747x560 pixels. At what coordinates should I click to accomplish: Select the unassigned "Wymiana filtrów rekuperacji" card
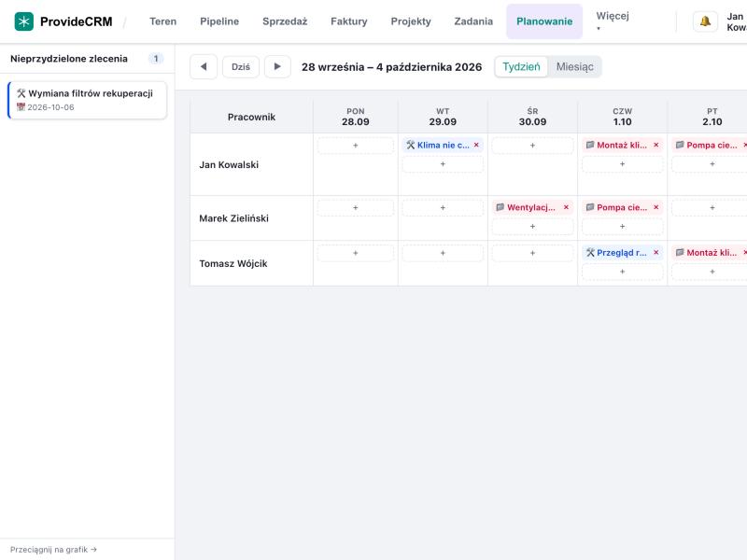click(x=88, y=100)
